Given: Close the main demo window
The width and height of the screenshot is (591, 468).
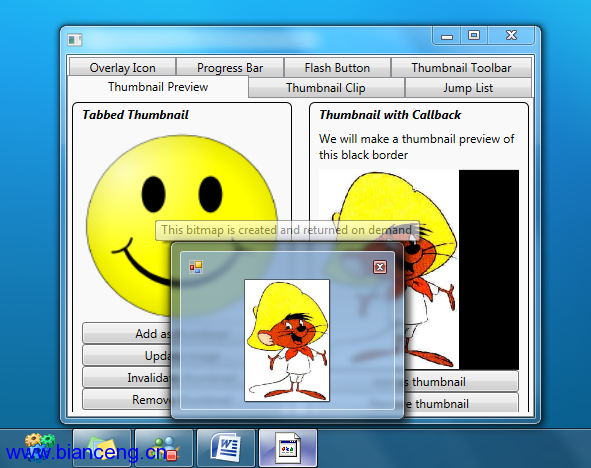Looking at the screenshot, I should coord(511,36).
